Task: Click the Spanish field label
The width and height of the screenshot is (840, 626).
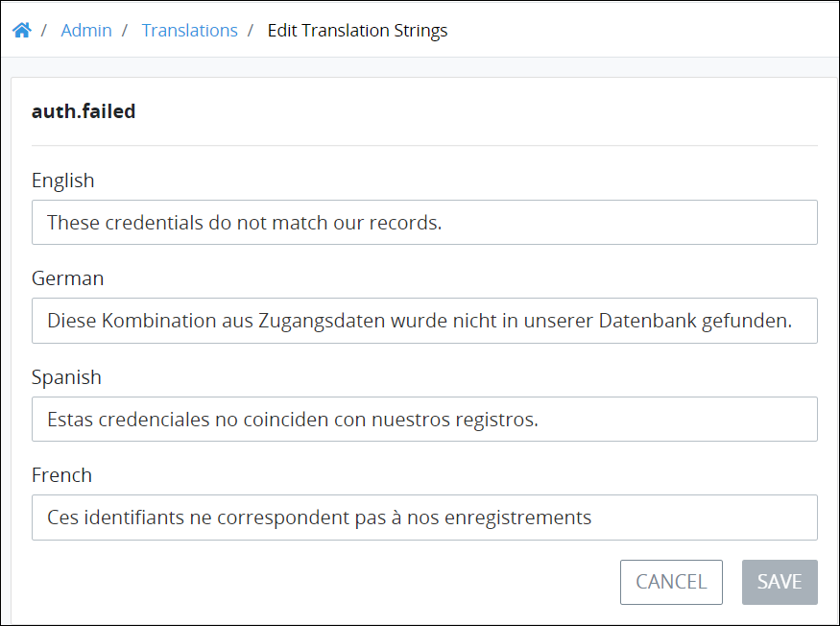Action: (x=66, y=377)
